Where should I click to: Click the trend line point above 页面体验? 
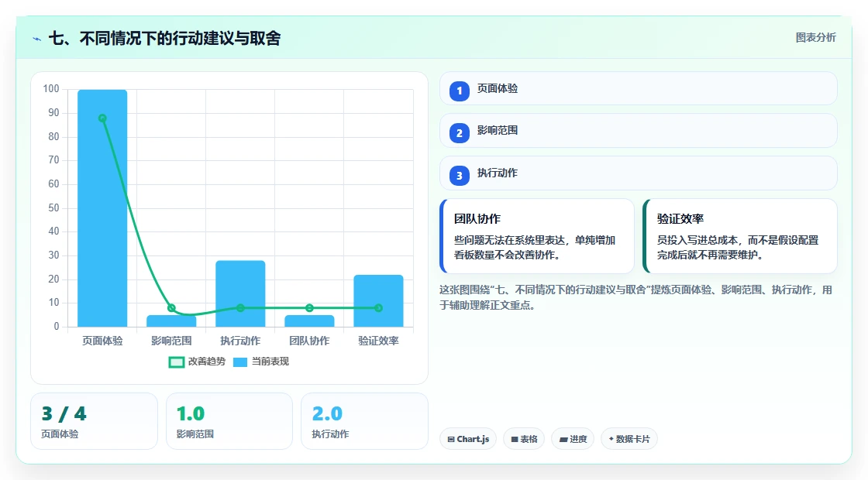(x=102, y=118)
